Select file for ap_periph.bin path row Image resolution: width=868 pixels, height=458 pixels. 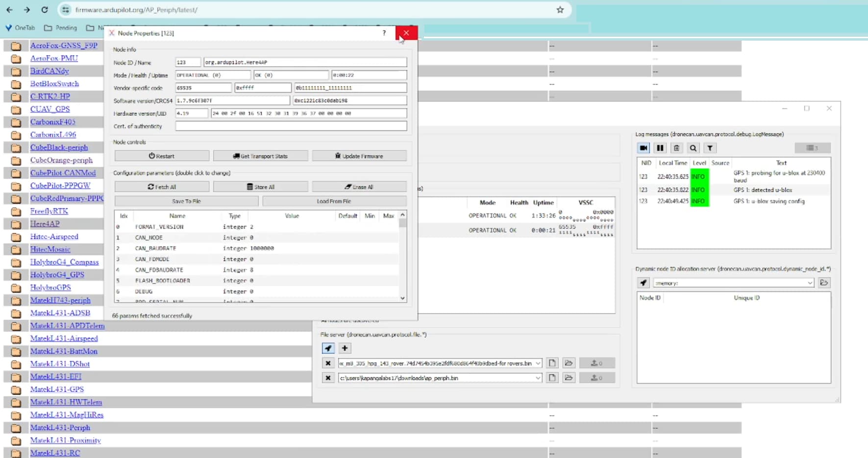(x=552, y=378)
